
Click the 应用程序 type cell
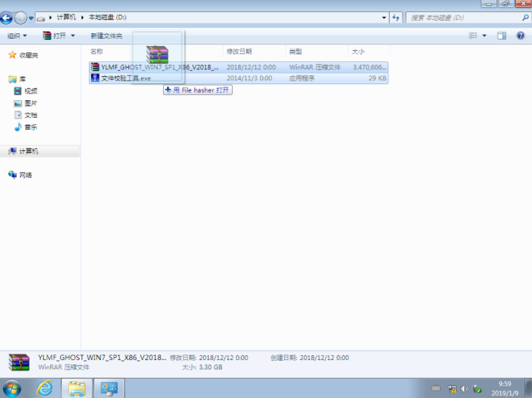301,78
